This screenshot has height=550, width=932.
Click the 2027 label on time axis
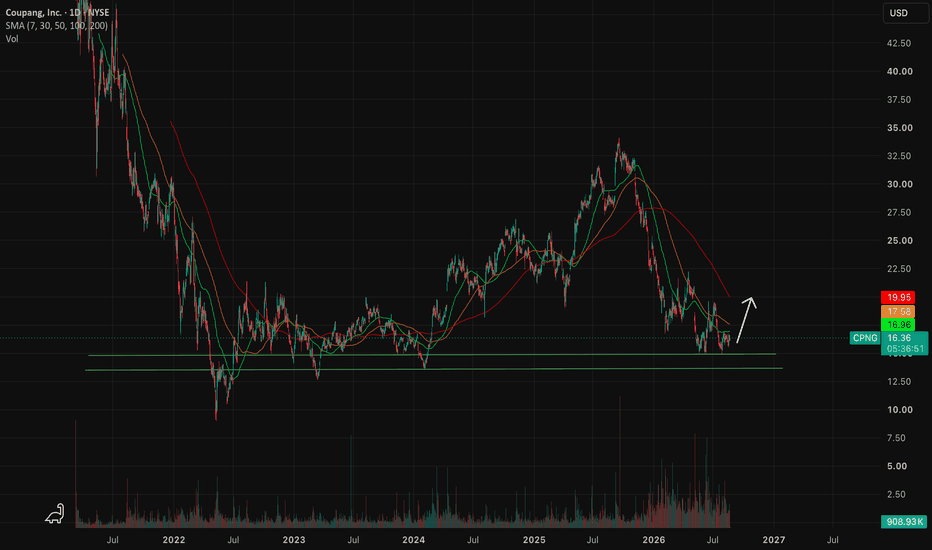[x=773, y=540]
